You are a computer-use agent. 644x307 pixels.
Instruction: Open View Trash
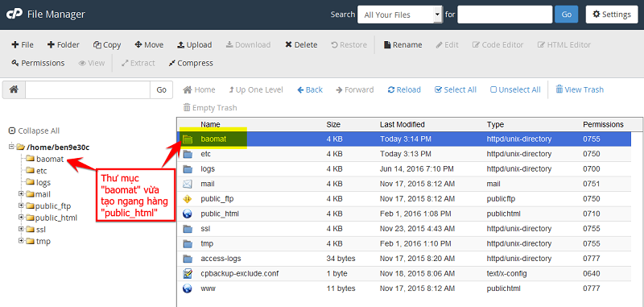tap(580, 89)
